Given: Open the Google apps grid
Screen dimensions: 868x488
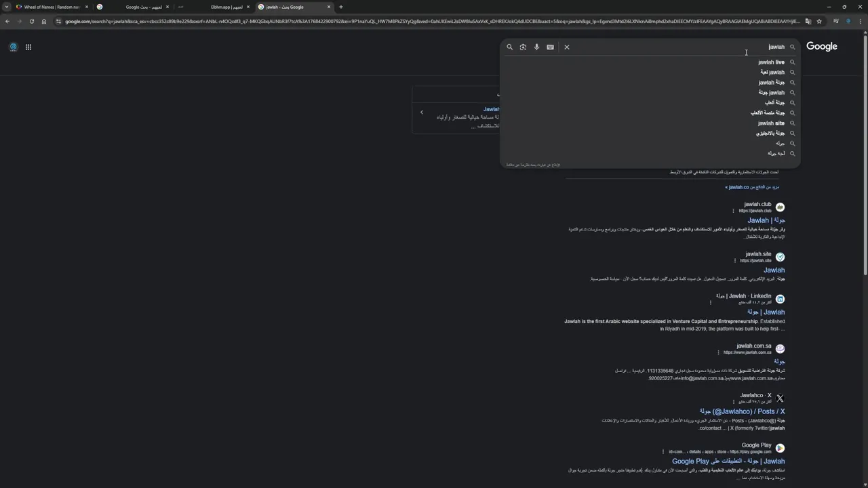Looking at the screenshot, I should click(x=28, y=47).
